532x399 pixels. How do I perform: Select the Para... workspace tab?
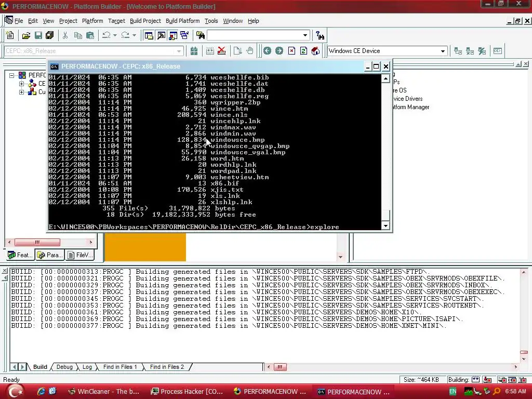point(50,255)
